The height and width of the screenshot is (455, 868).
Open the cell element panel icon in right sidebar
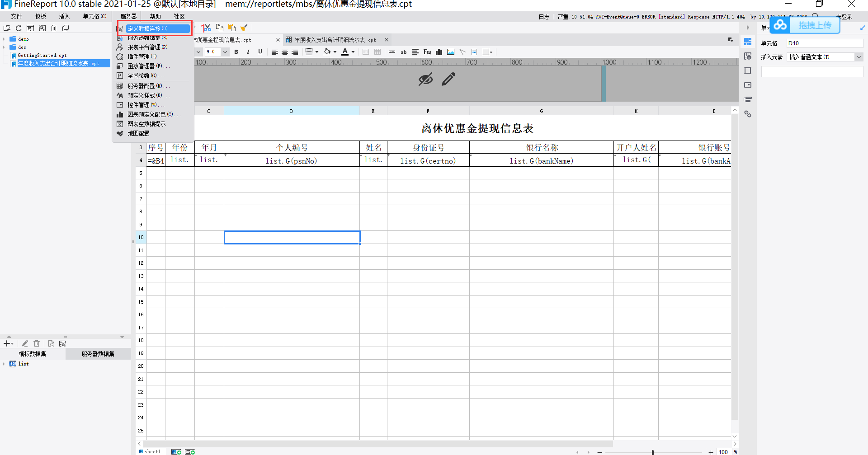point(748,42)
